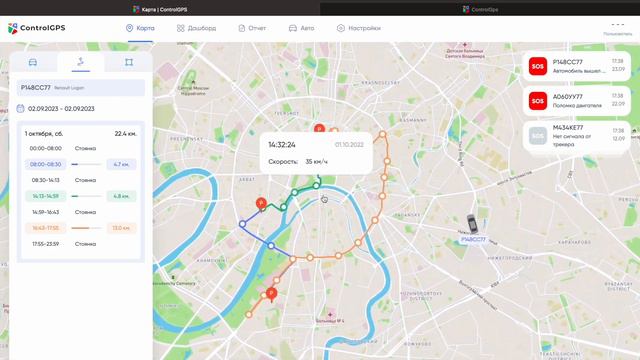The width and height of the screenshot is (640, 360).
Task: Switch to the vehicles list car-icon tab
Action: (x=33, y=62)
